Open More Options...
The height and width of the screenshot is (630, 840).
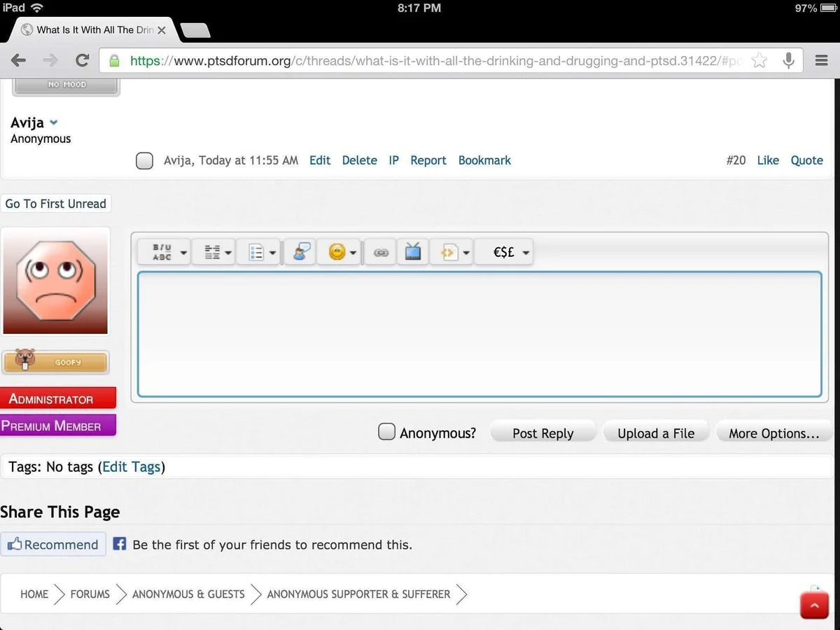(x=774, y=433)
